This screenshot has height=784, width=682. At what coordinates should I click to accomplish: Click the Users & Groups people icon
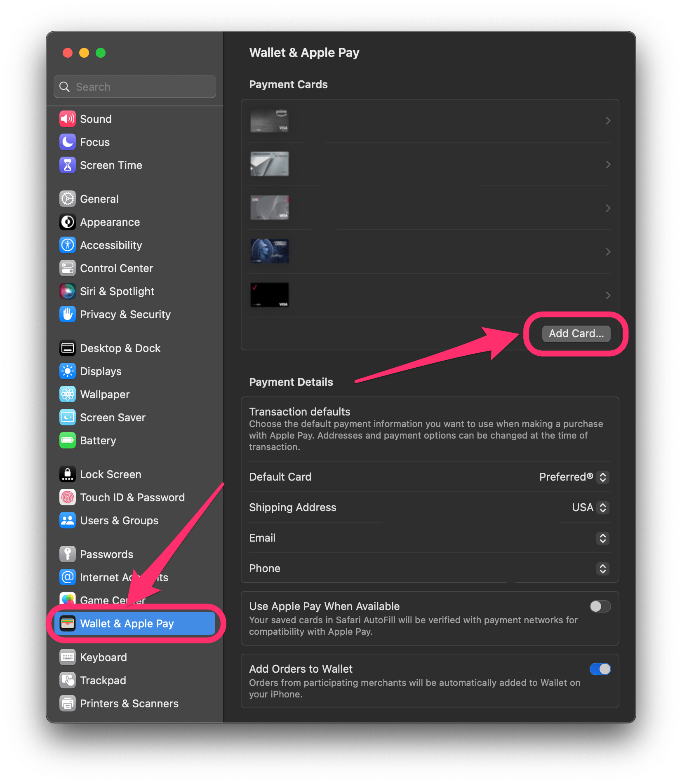coord(68,521)
